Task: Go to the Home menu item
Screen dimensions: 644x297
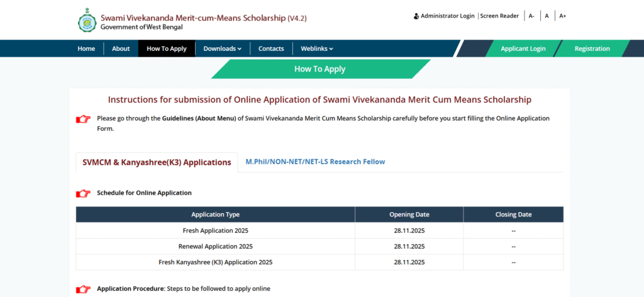Action: 86,48
